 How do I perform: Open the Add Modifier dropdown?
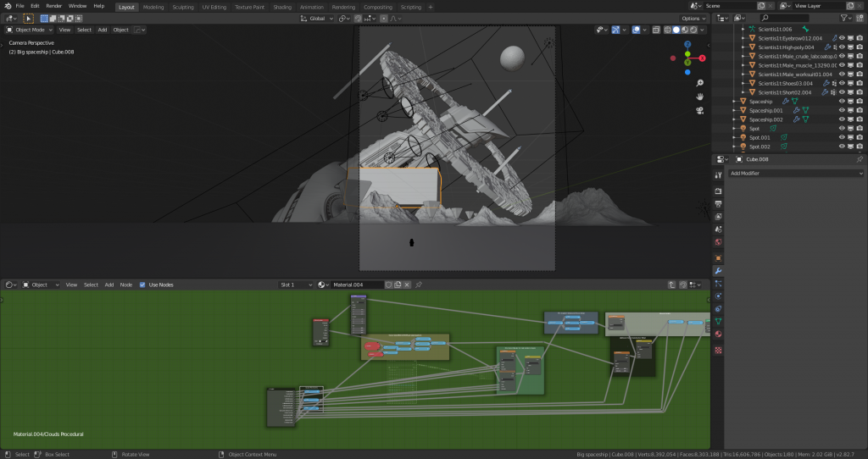(x=795, y=173)
